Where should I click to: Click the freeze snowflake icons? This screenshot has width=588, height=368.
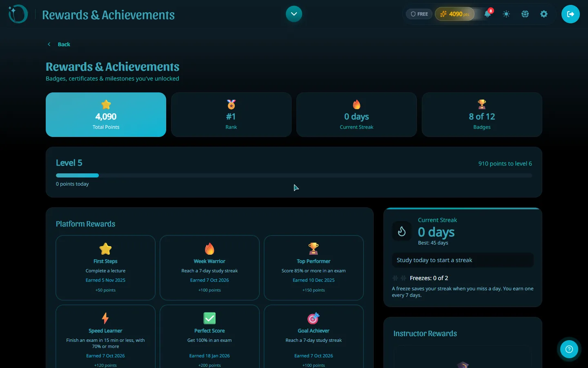tap(399, 278)
